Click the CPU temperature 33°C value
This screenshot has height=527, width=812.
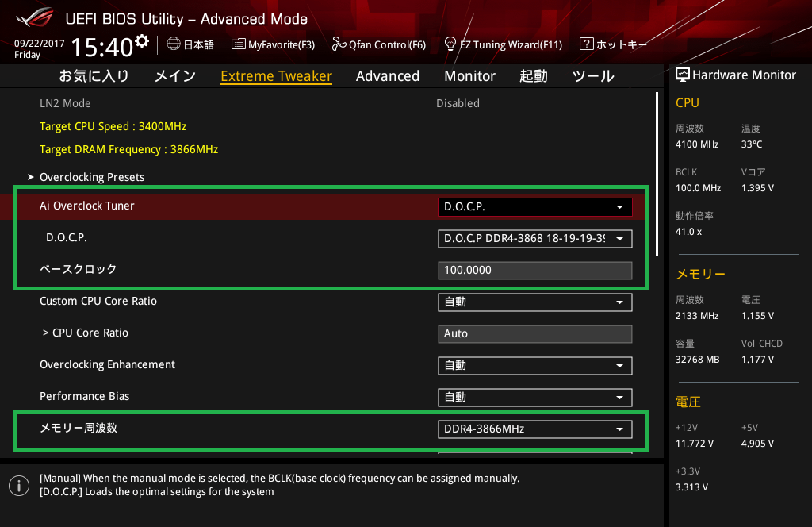tap(752, 144)
